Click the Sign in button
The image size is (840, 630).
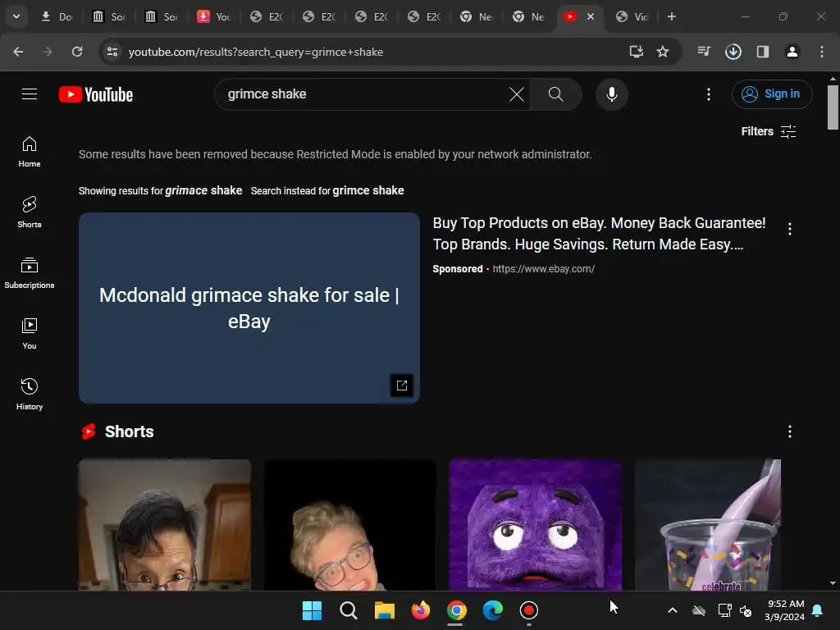[771, 94]
